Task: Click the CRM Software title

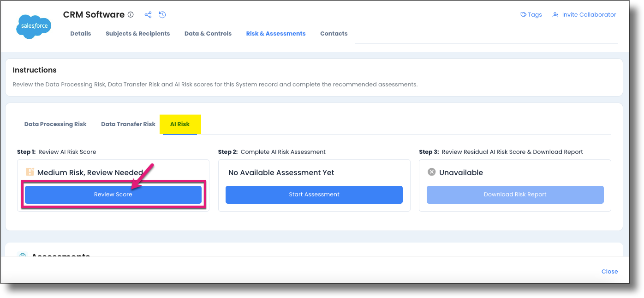Action: (94, 15)
